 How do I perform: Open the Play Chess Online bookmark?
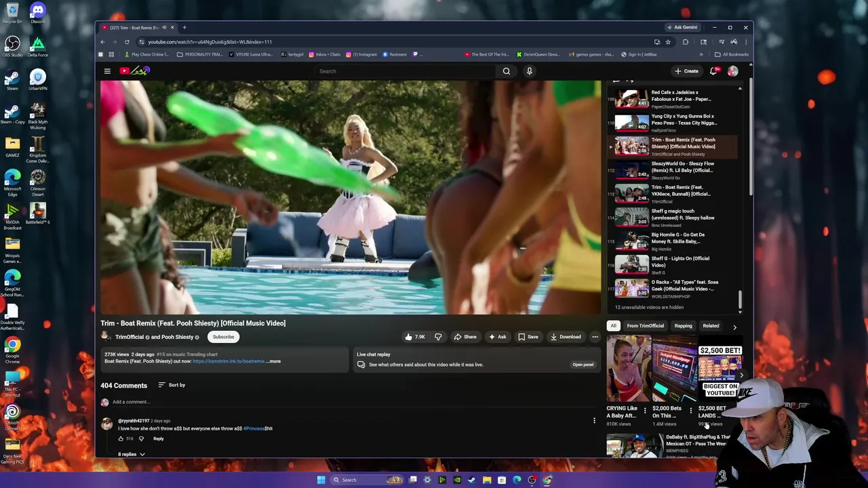[x=146, y=54]
